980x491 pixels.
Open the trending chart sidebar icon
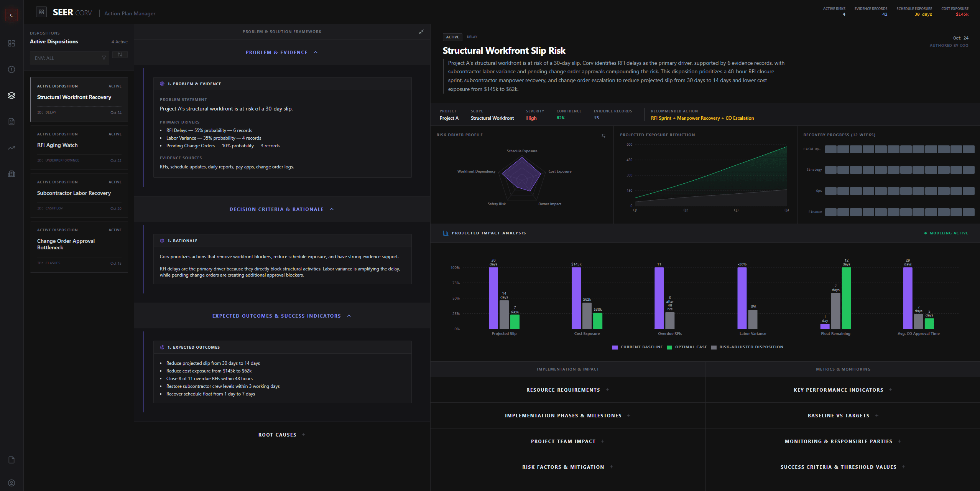[12, 148]
